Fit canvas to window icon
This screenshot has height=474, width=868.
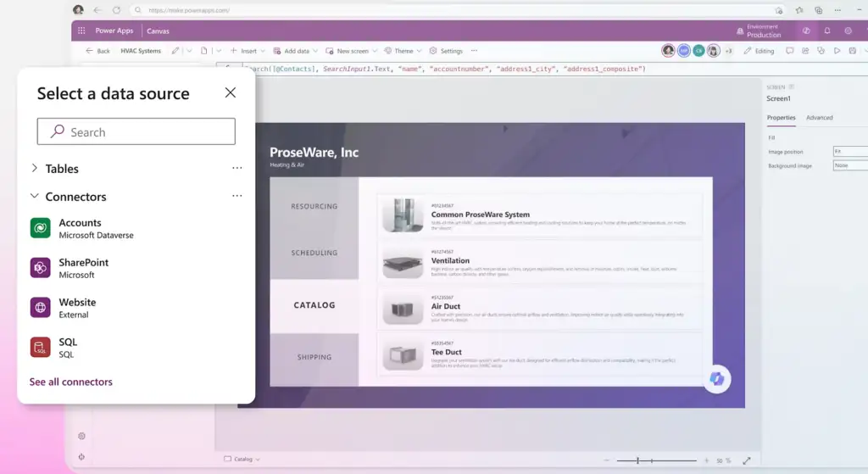747,460
